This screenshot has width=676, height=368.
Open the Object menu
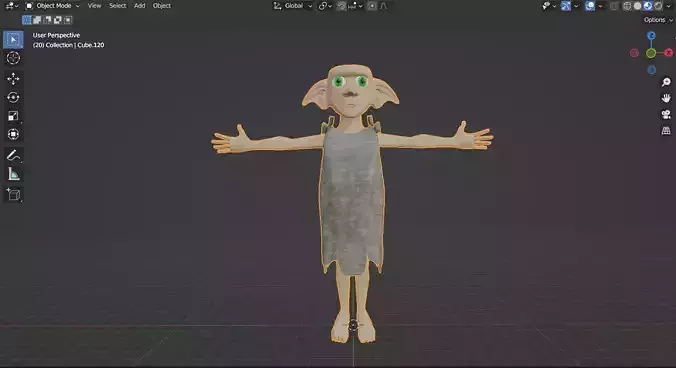(x=162, y=6)
